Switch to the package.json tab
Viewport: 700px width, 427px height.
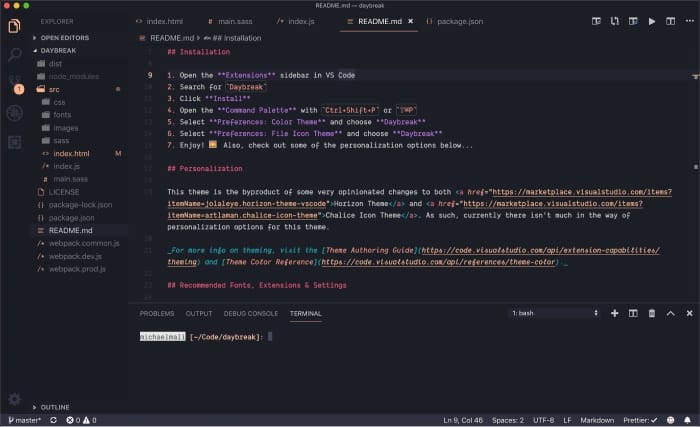pyautogui.click(x=455, y=21)
